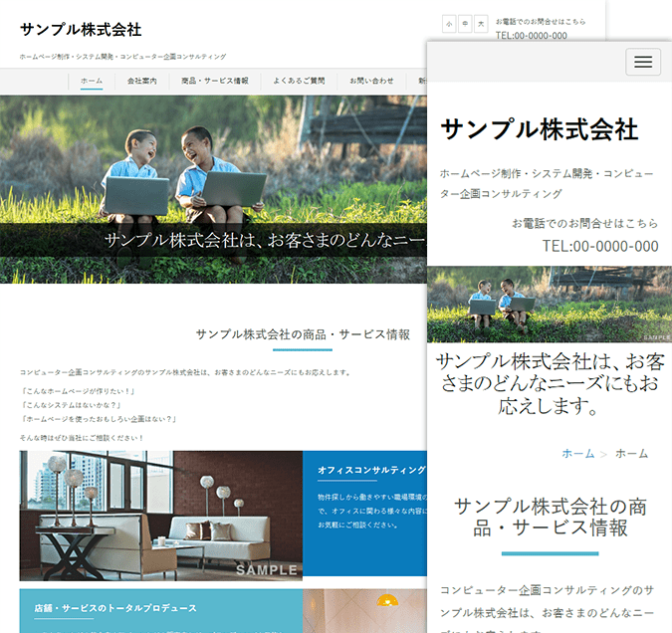This screenshot has width=672, height=633.
Task: Click the desktop header TEL:00-0000-000 number
Action: (532, 36)
